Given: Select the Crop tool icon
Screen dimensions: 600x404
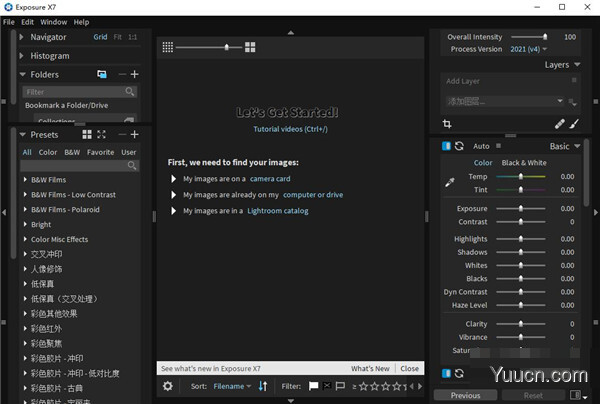Looking at the screenshot, I should (447, 124).
